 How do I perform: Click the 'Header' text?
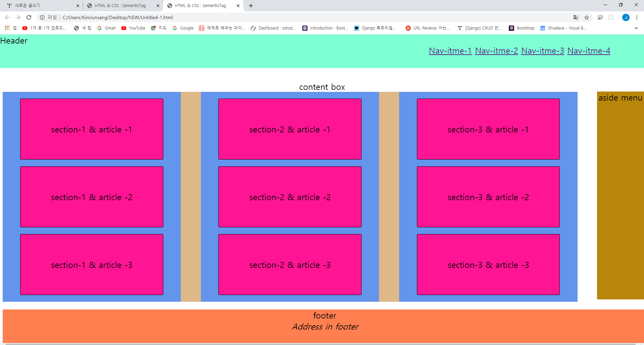(x=14, y=41)
